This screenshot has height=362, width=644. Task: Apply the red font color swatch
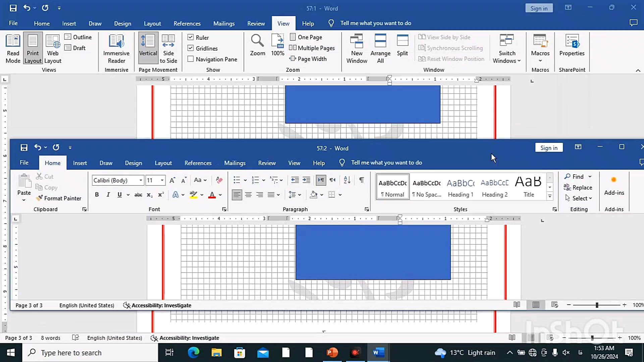click(212, 195)
